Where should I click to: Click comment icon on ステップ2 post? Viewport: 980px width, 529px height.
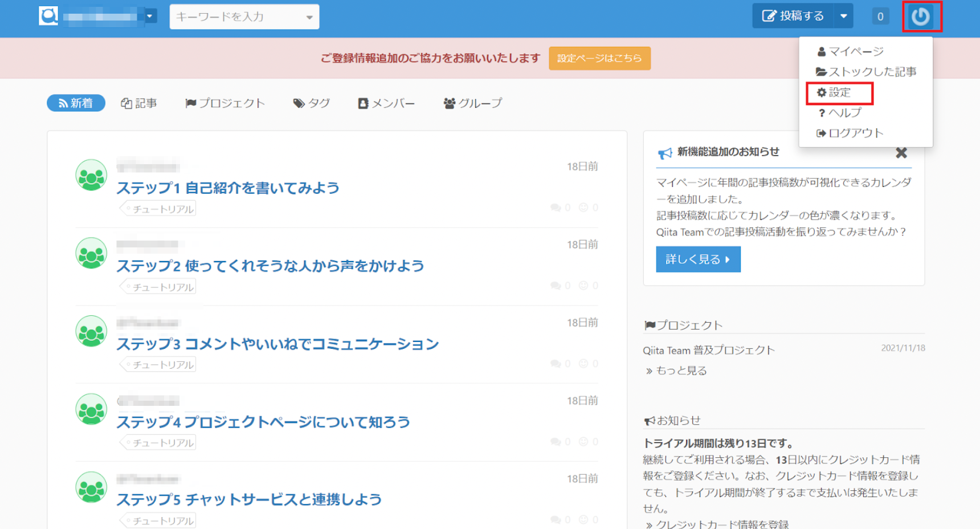point(556,286)
